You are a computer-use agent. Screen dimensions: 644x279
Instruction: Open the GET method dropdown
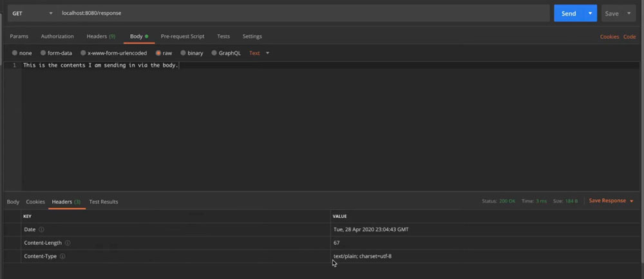click(32, 13)
